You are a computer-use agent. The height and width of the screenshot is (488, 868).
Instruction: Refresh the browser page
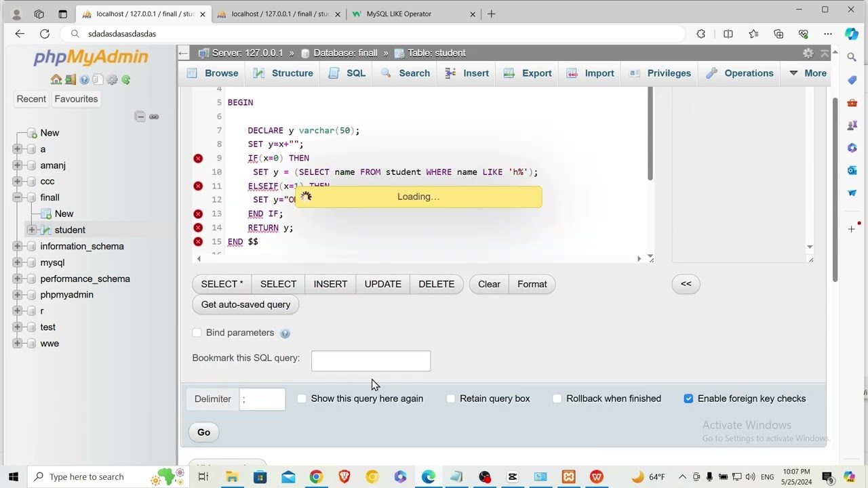click(x=45, y=34)
